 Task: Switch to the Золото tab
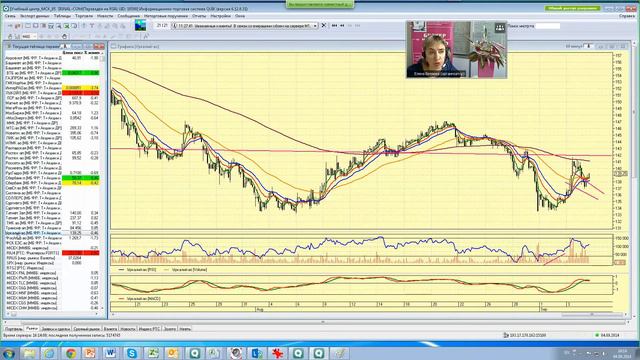[170, 329]
